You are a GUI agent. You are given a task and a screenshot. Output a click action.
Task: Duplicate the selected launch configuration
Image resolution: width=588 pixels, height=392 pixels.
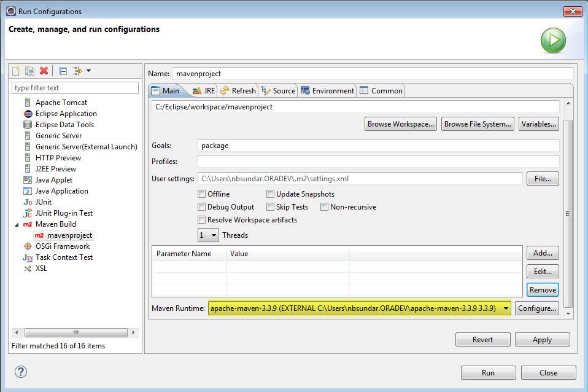point(29,71)
